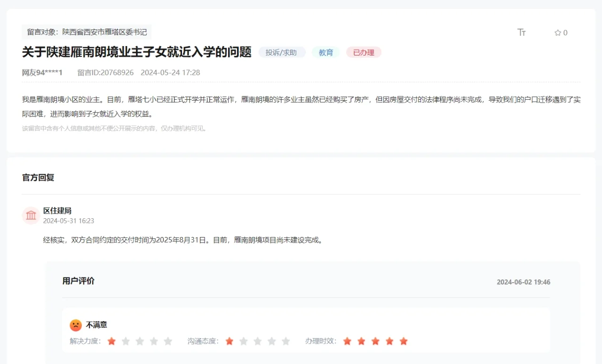Click first star of 办理时效 rating

[347, 341]
